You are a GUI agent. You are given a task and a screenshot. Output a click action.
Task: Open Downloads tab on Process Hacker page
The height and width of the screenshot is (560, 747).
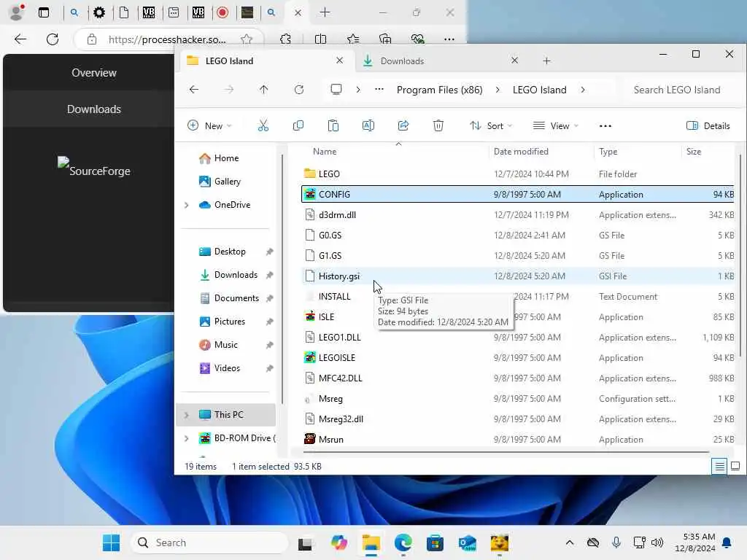pos(94,109)
